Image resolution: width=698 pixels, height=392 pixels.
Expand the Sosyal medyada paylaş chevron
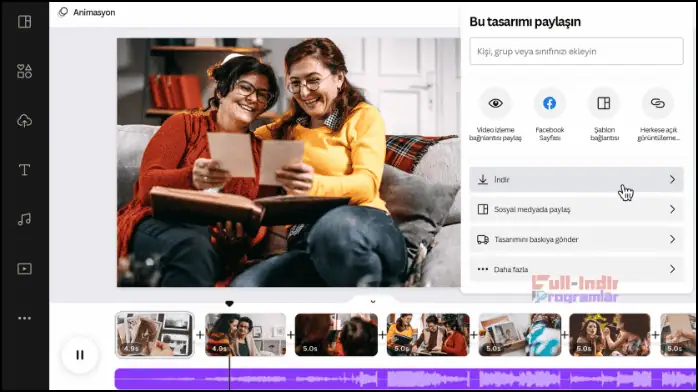click(x=672, y=210)
